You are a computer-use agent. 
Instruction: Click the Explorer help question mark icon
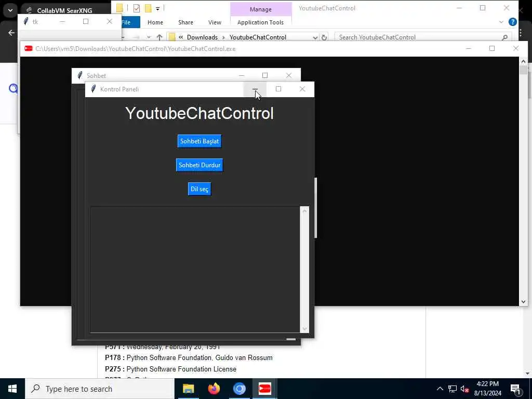pyautogui.click(x=513, y=22)
